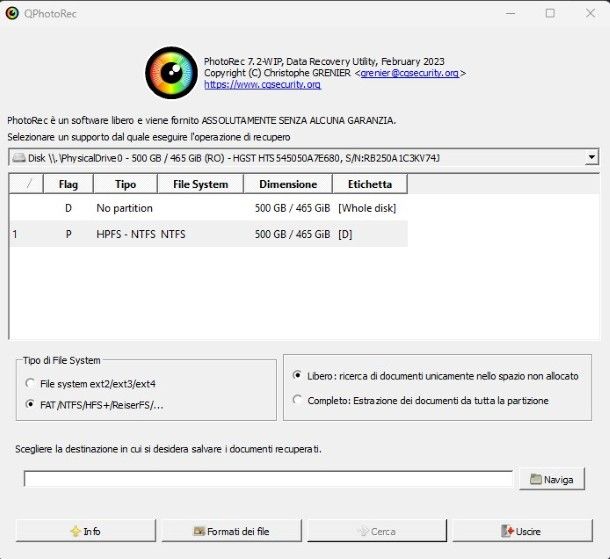
Task: Open the www.cgsecurity.org website link
Action: pos(262,85)
